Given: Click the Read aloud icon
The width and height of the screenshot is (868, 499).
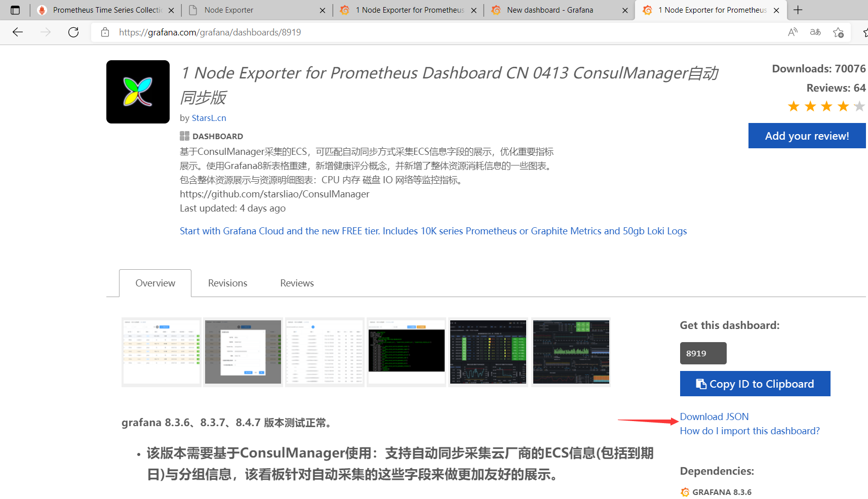Looking at the screenshot, I should pos(793,32).
